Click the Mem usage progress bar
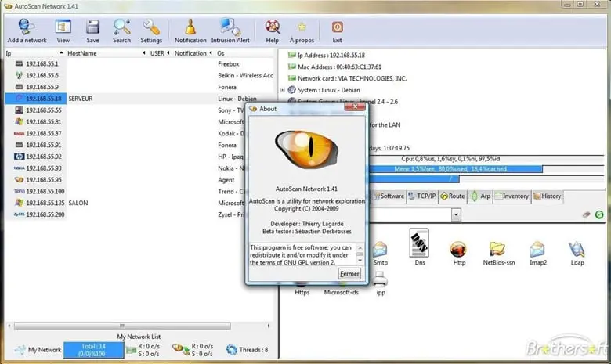This screenshot has height=364, width=611. point(454,168)
